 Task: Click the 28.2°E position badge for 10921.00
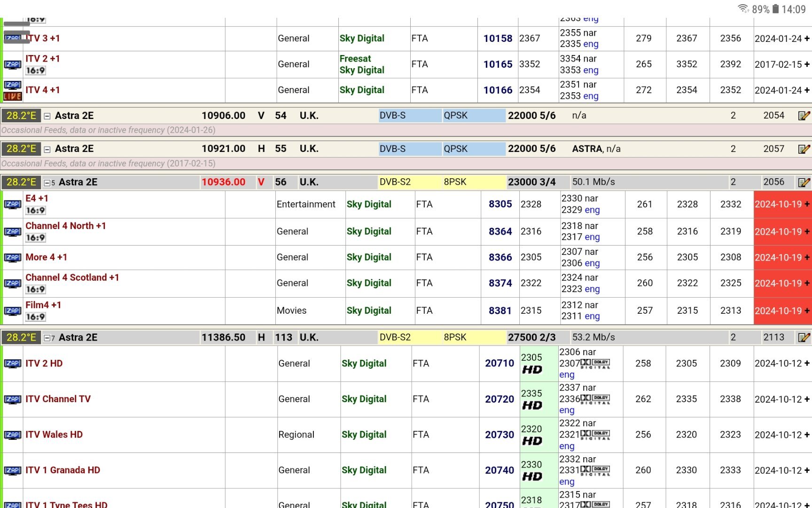pyautogui.click(x=21, y=149)
